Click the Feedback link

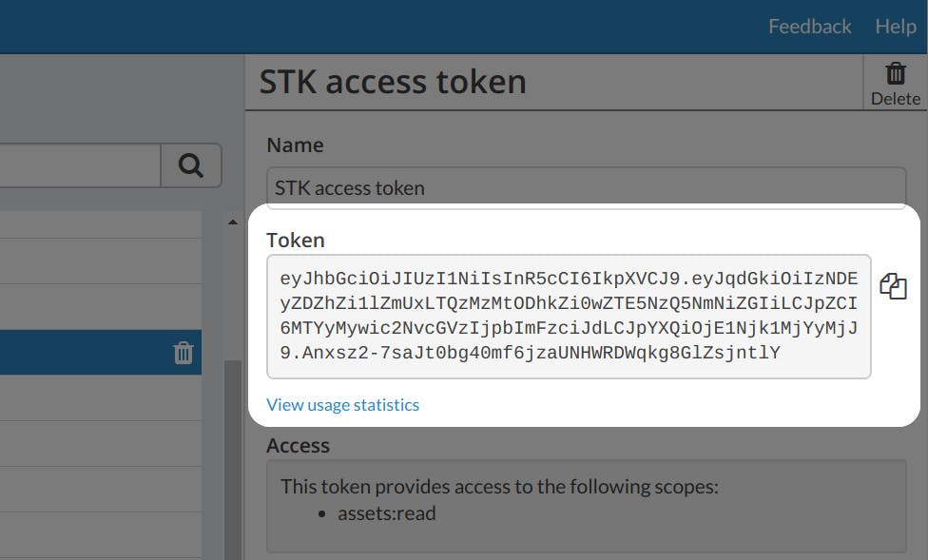point(809,26)
